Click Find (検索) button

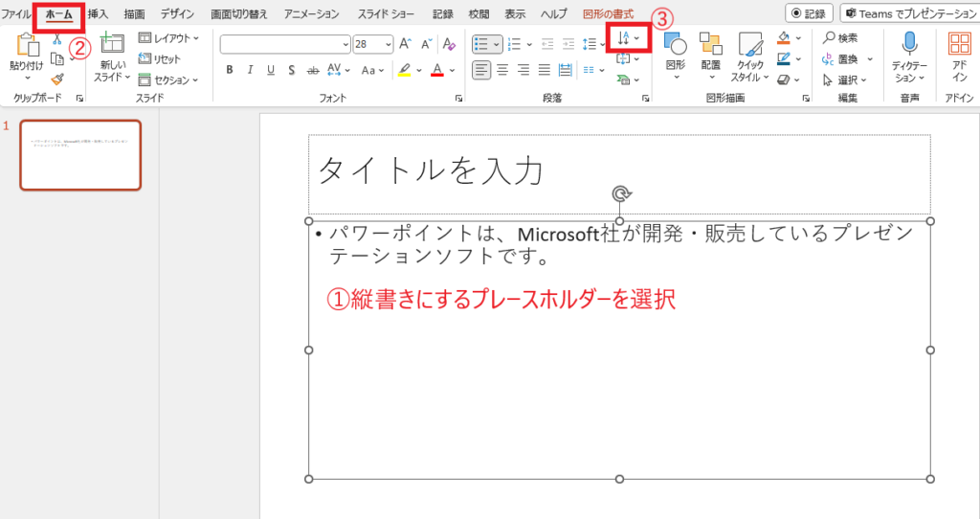[x=840, y=38]
